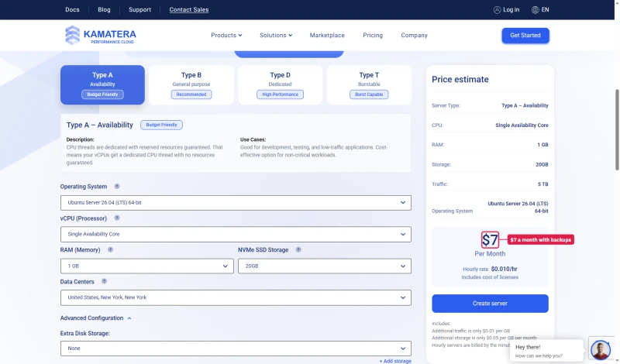620x364 pixels.
Task: Click the Hey there chat bubble
Action: (546, 351)
